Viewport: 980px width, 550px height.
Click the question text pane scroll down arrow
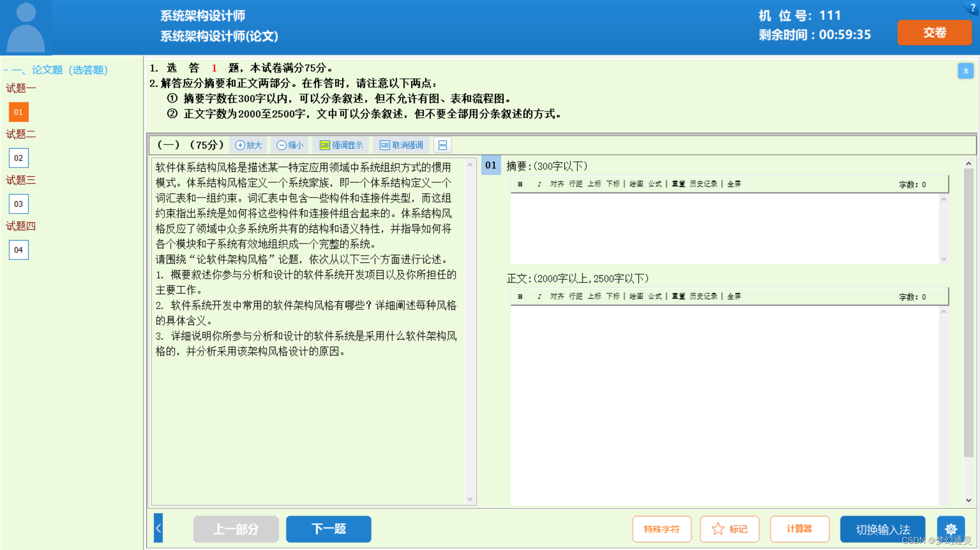pos(470,499)
